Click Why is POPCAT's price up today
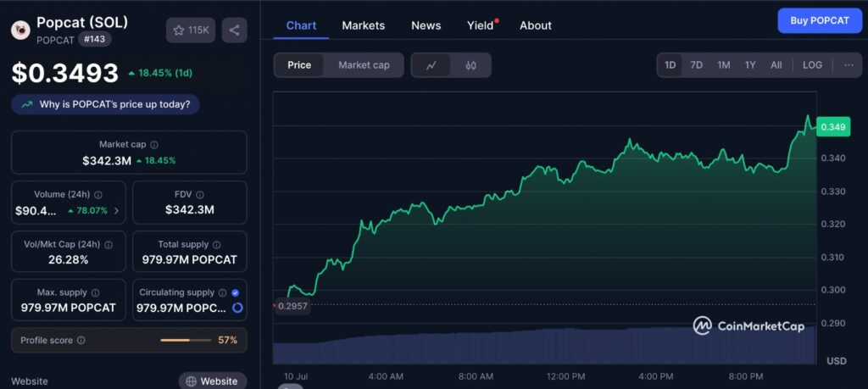This screenshot has height=389, width=868. 105,104
